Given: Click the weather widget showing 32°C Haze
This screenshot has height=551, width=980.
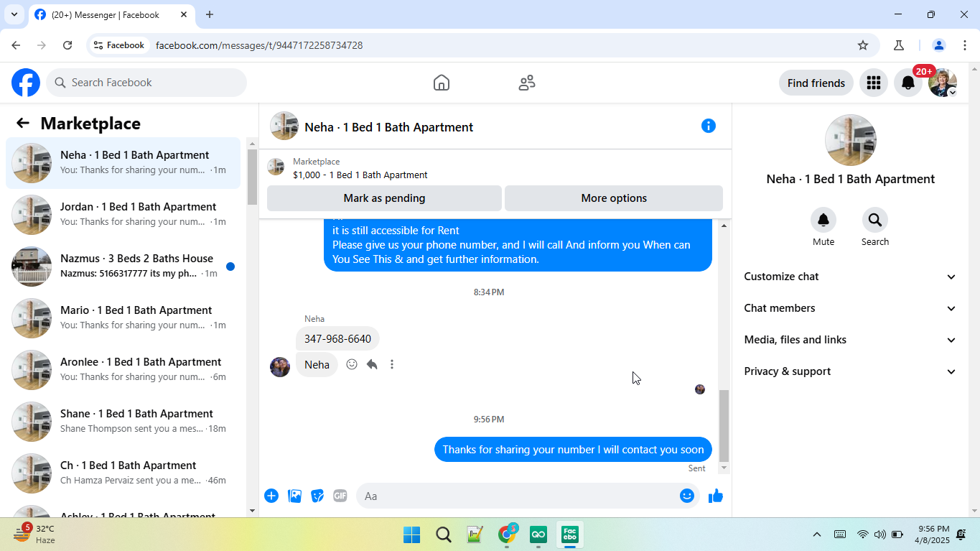Looking at the screenshot, I should (35, 534).
